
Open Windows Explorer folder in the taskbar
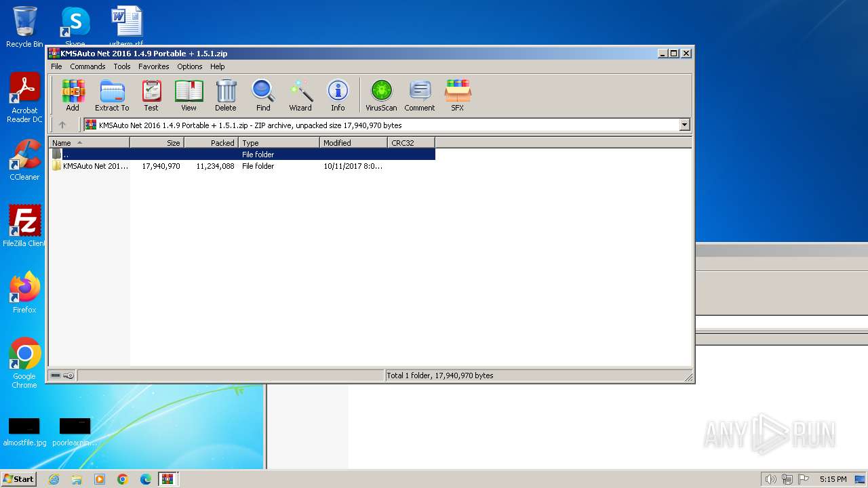coord(77,479)
